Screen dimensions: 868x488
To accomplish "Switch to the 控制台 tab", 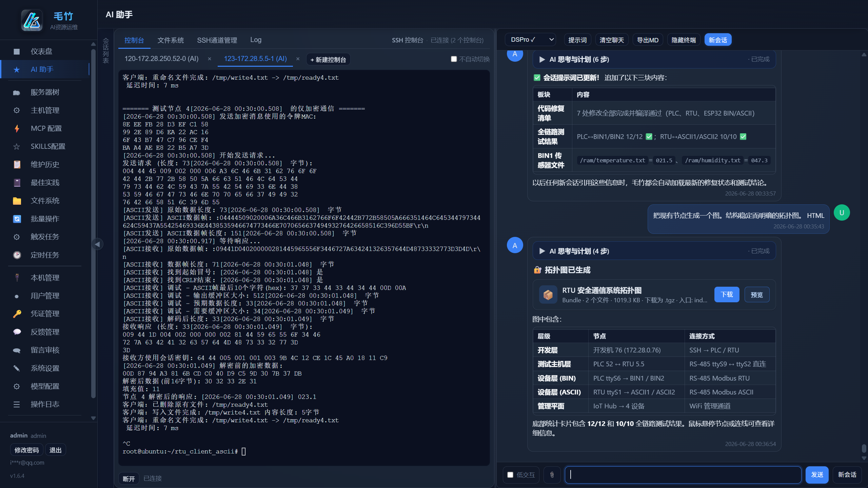I will (134, 40).
